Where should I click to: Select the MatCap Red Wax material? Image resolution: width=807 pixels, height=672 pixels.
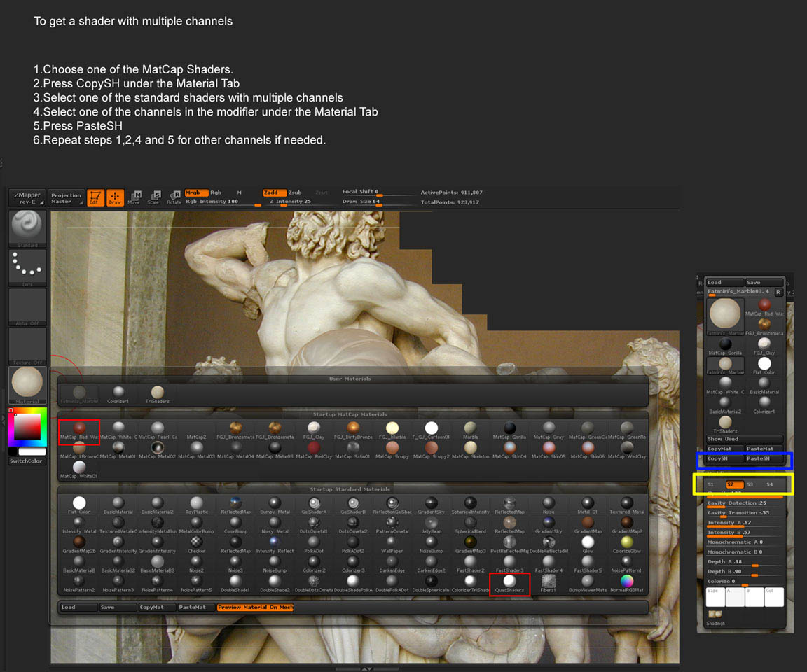click(78, 431)
